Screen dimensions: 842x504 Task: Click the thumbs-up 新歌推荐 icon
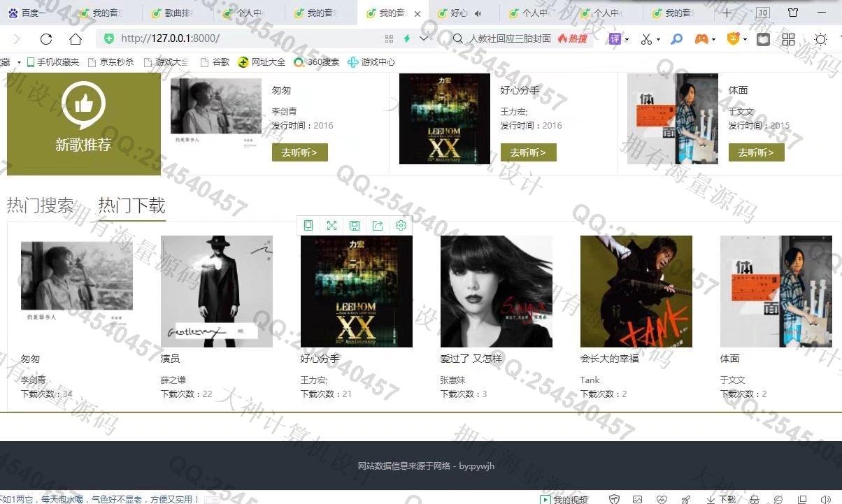83,106
